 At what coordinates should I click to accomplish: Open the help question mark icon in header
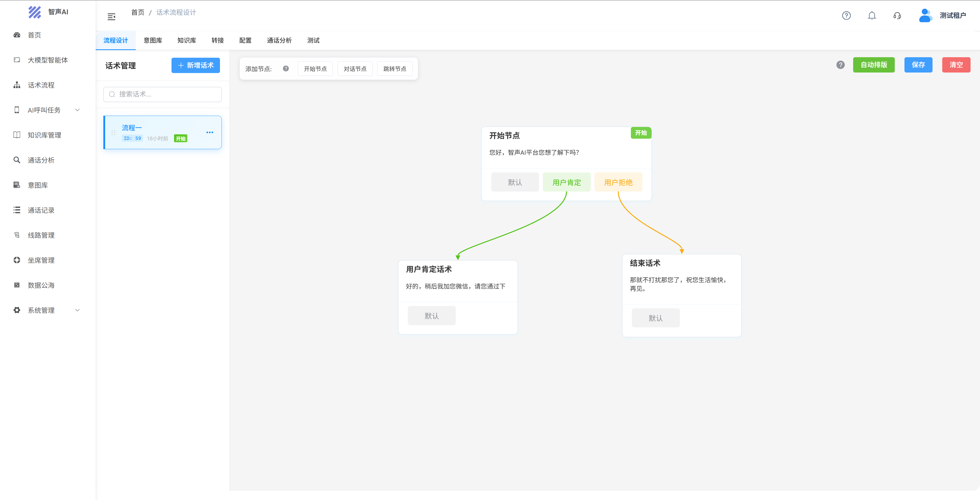pos(846,16)
